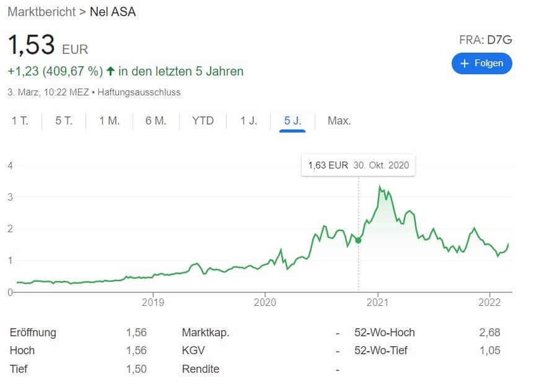
Task: Click the 2021 label on chart axis
Action: [x=377, y=302]
